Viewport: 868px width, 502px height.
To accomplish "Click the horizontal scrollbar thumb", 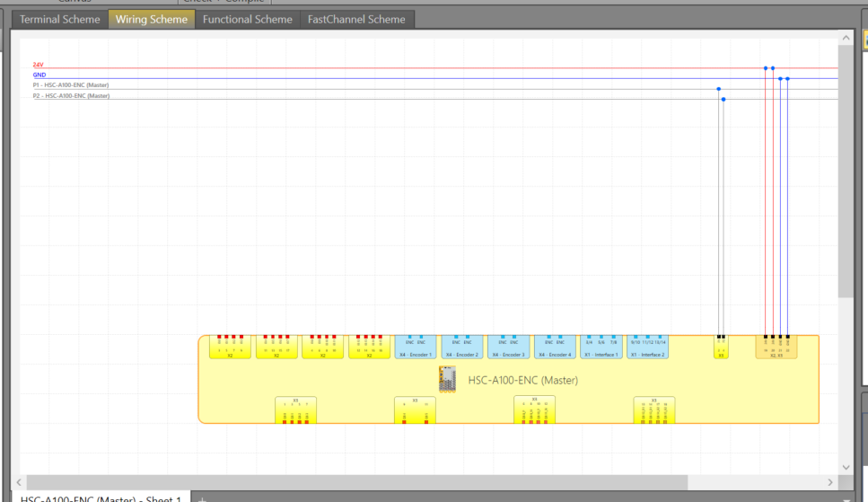I will [x=357, y=482].
